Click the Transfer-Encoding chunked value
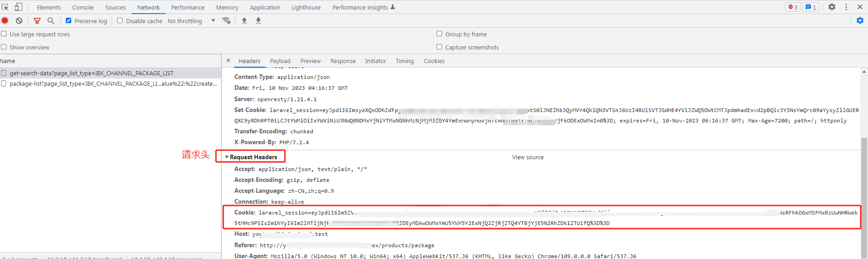 (302, 132)
